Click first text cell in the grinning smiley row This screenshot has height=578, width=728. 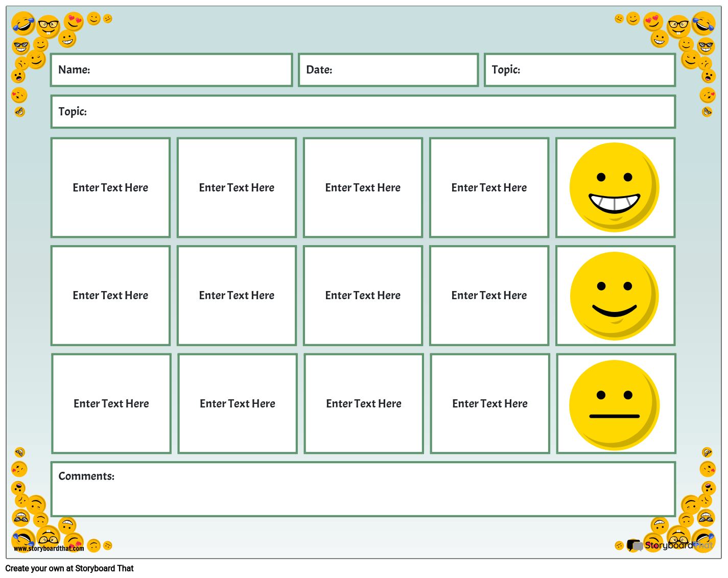tap(110, 187)
